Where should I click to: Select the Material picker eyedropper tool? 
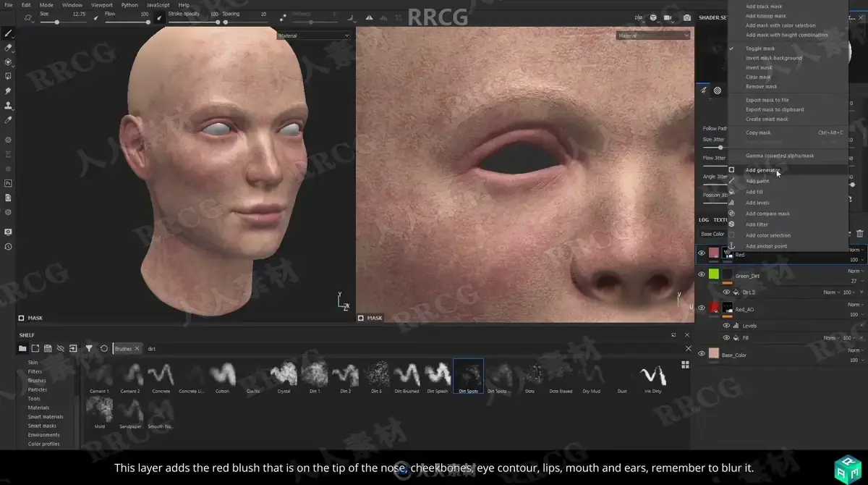(8, 119)
